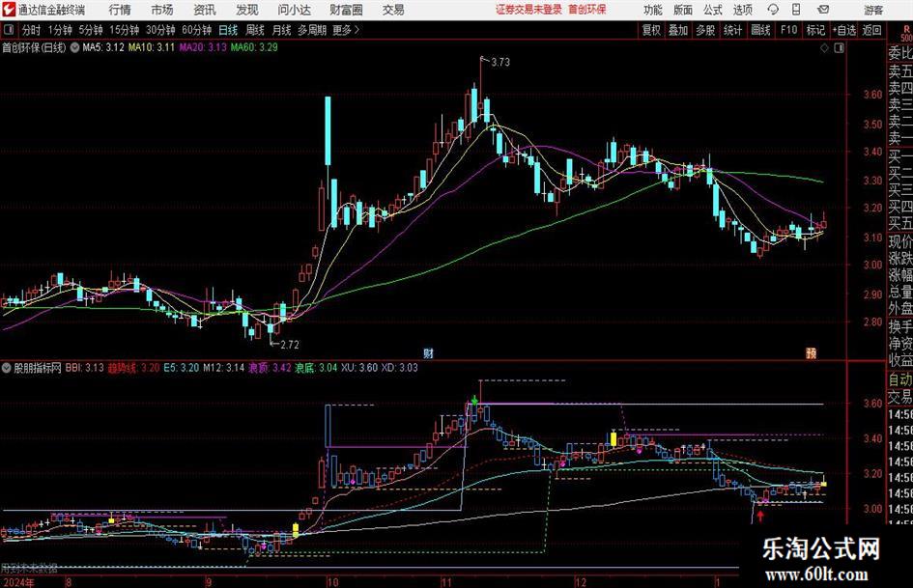Click 证券交易未登录 login link
This screenshot has width=913, height=588.
click(x=528, y=10)
